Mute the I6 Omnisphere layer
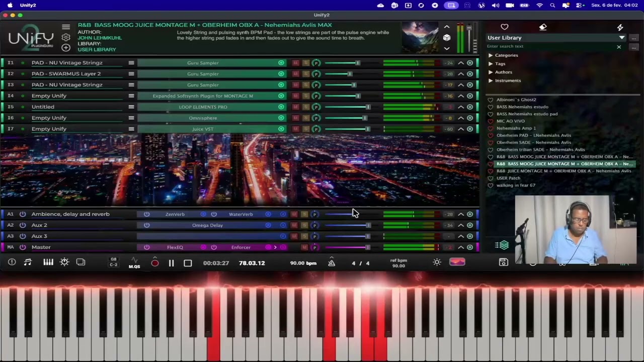The height and width of the screenshot is (362, 644). [295, 118]
